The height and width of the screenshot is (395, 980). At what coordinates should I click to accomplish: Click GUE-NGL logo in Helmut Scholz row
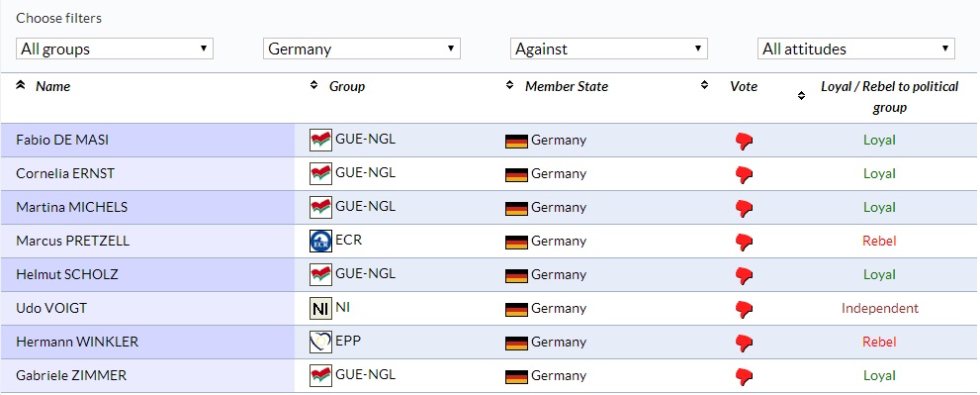pyautogui.click(x=320, y=275)
